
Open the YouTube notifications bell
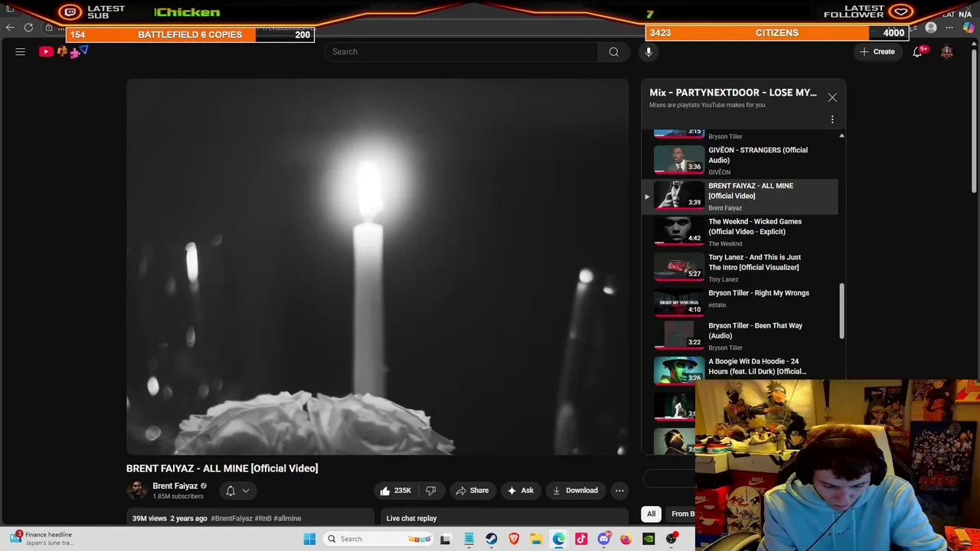[917, 52]
